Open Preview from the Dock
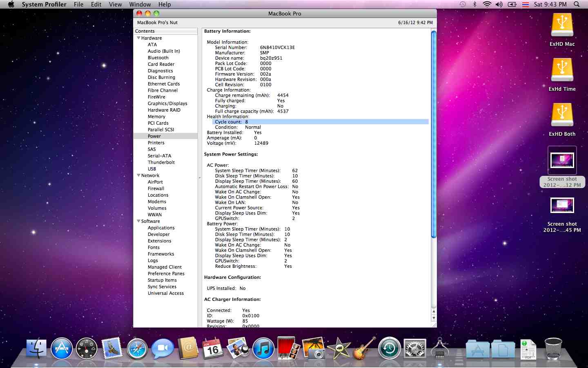Screen dimensions: 588x368 coord(238,348)
